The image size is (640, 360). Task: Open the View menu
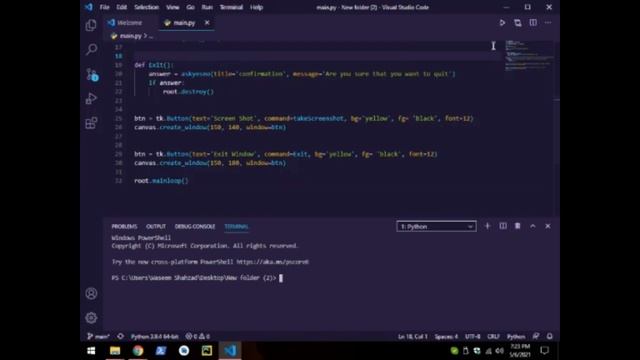pos(173,7)
